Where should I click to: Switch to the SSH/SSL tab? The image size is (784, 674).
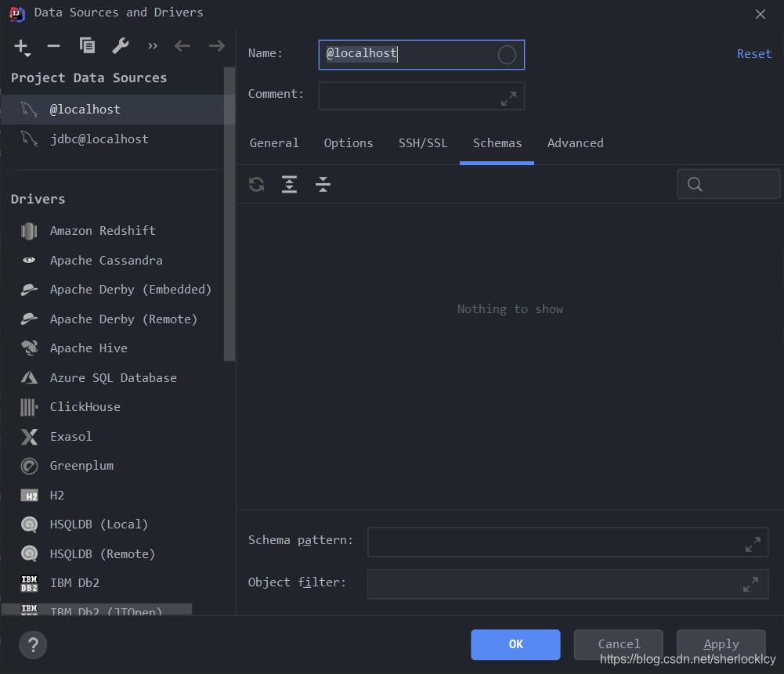tap(423, 143)
